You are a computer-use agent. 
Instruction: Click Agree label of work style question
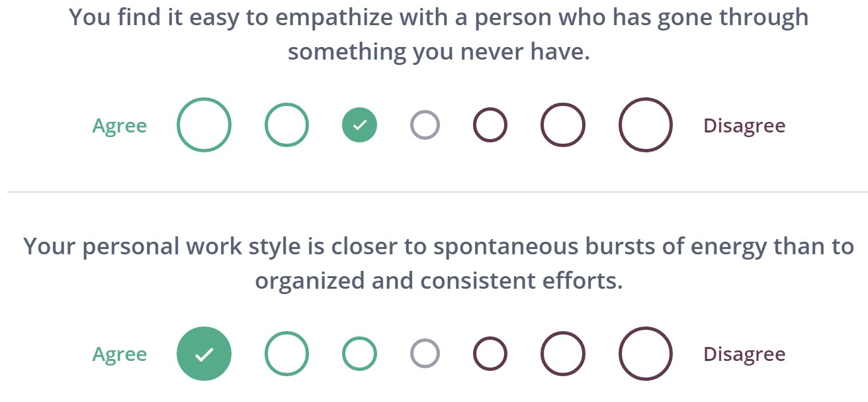click(x=120, y=354)
